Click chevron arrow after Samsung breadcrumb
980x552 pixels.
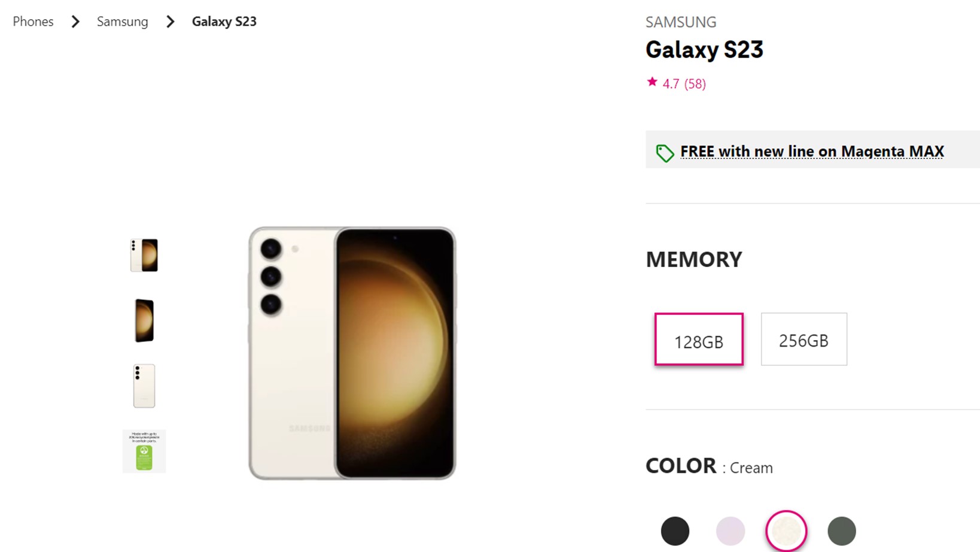(171, 22)
